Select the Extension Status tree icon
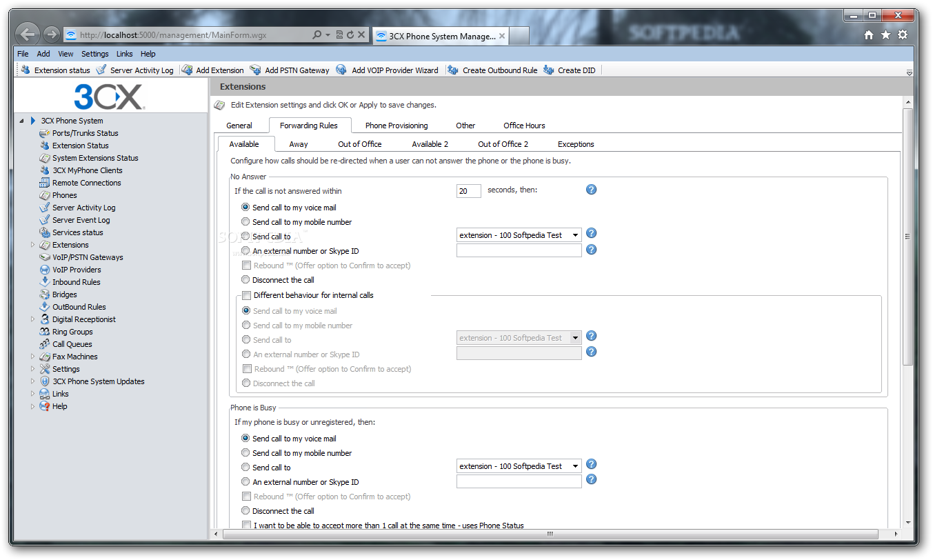This screenshot has height=560, width=933. coord(45,146)
